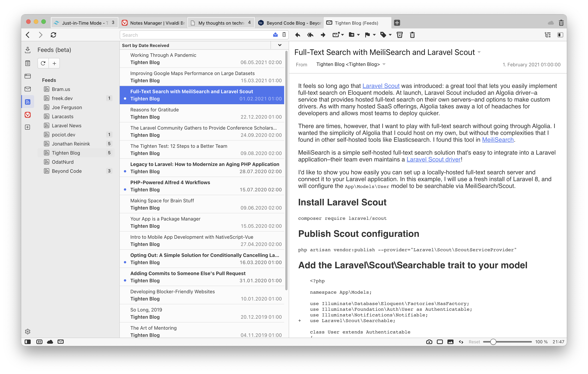588x374 pixels.
Task: Forward the selected message
Action: (x=323, y=35)
